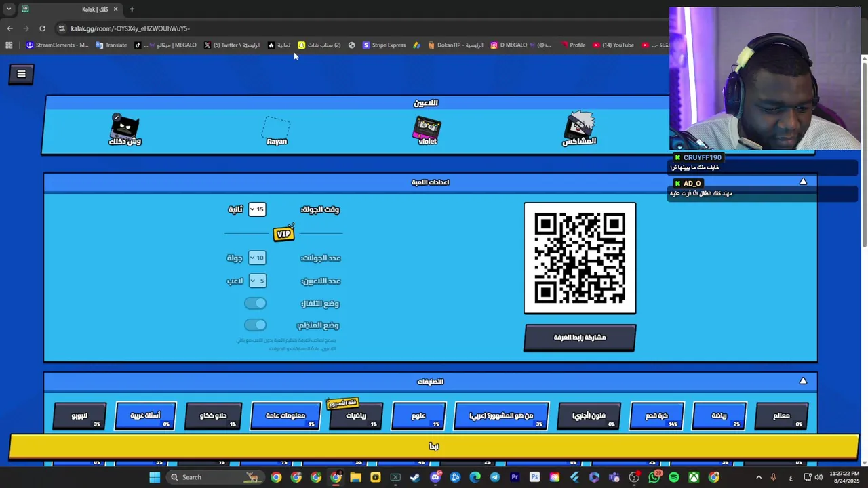Open the Stripe Express bookmark
Screen dimensions: 868x488
pyautogui.click(x=384, y=45)
